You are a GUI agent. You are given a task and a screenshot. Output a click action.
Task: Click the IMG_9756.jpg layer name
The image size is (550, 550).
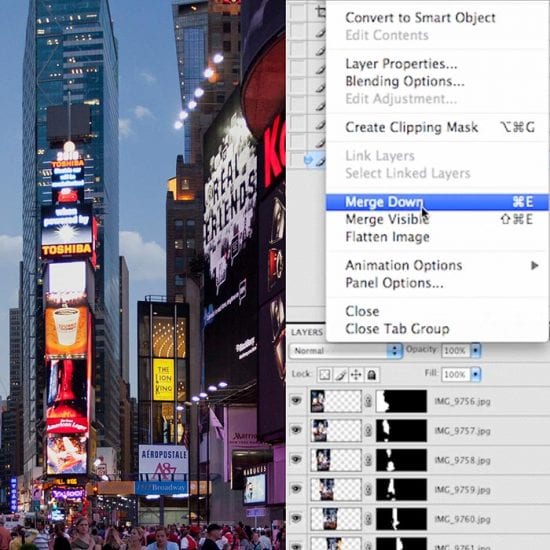click(462, 401)
